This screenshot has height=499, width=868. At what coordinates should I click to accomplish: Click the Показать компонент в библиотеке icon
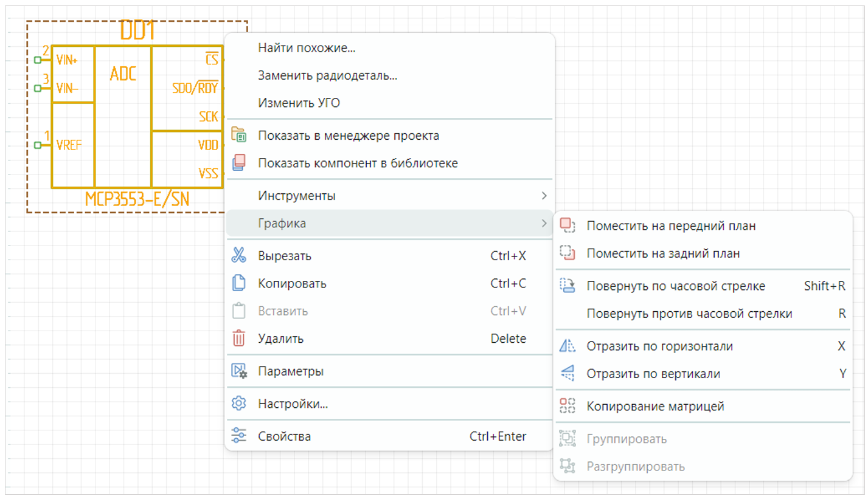coord(239,163)
